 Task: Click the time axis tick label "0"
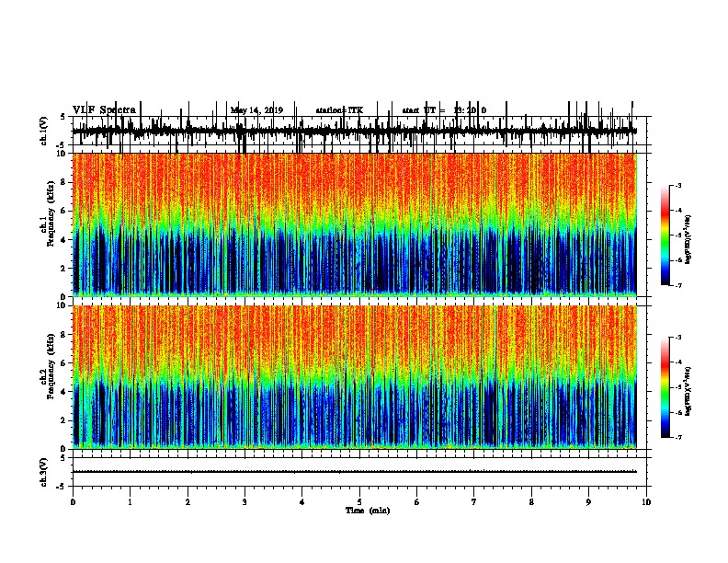tap(73, 502)
